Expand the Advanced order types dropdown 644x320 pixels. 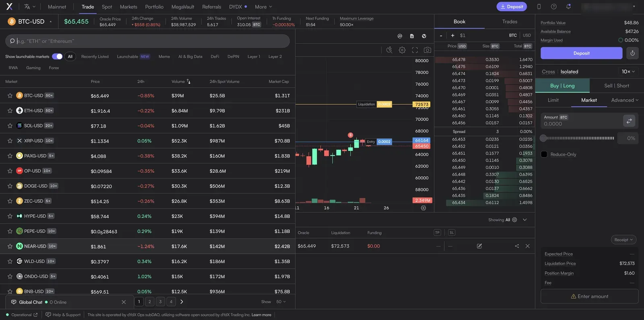click(x=625, y=100)
